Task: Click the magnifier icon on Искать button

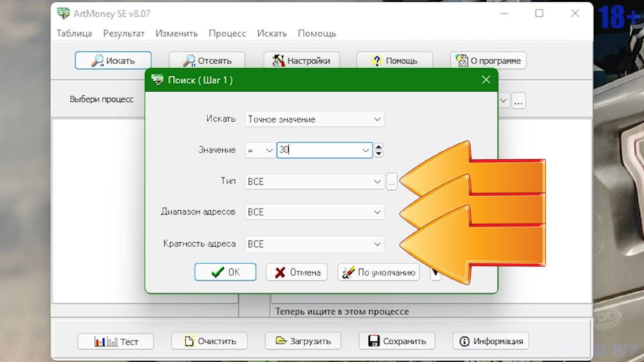Action: click(x=97, y=61)
